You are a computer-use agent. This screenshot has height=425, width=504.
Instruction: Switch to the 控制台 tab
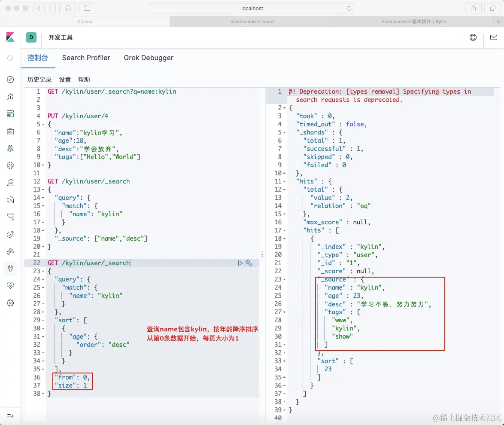[x=38, y=58]
